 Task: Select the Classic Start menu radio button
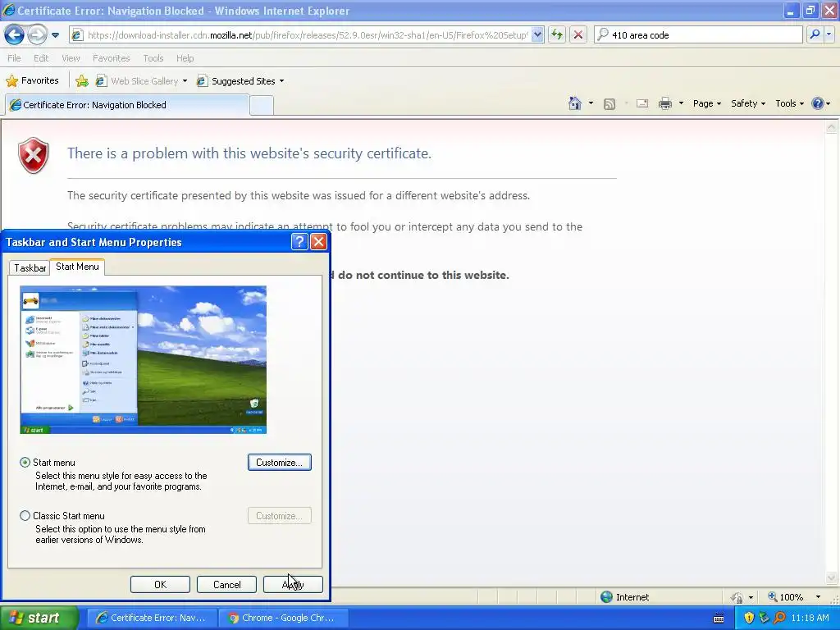click(25, 515)
